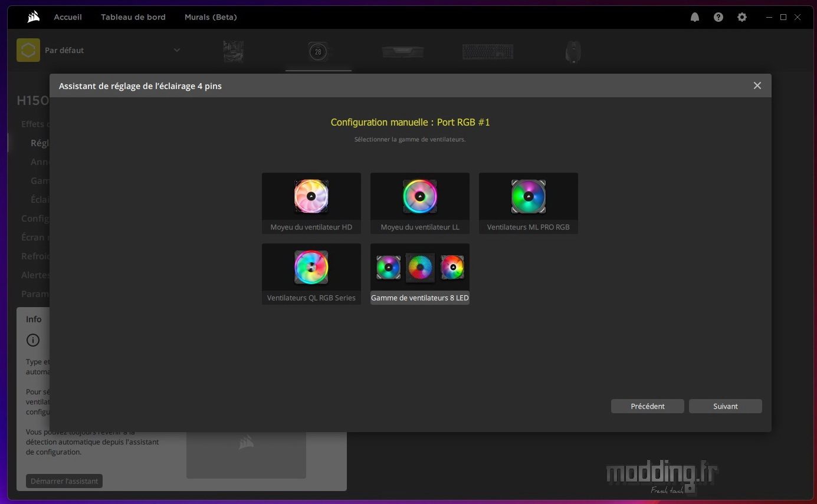Open the notifications bell icon
Screen dimensions: 817x504
[x=695, y=17]
